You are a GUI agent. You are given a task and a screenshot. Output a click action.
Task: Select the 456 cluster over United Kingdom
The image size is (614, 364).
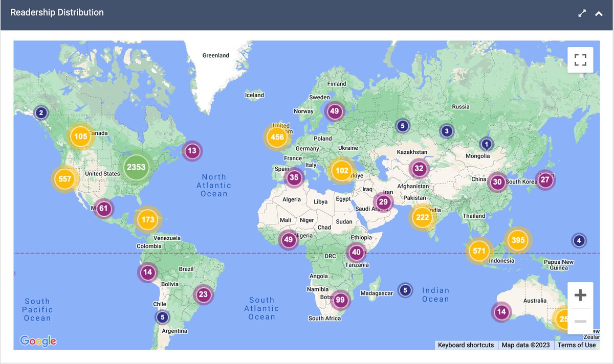[277, 137]
